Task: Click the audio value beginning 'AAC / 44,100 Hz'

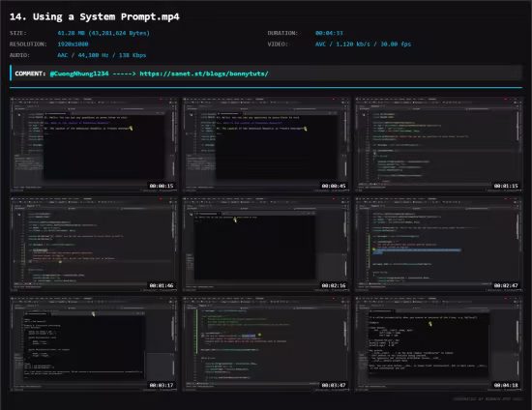Action: click(x=102, y=55)
